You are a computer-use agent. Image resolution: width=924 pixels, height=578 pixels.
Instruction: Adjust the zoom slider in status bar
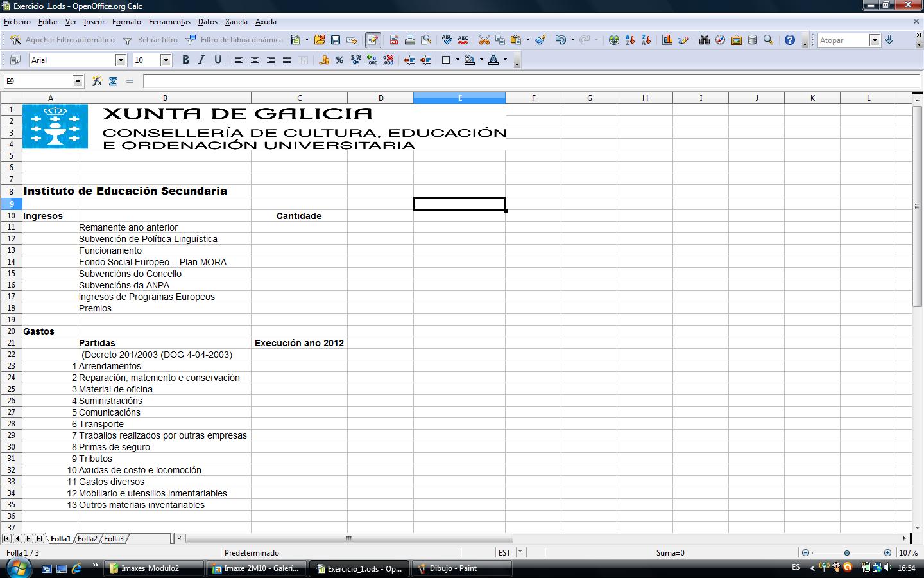tap(846, 553)
